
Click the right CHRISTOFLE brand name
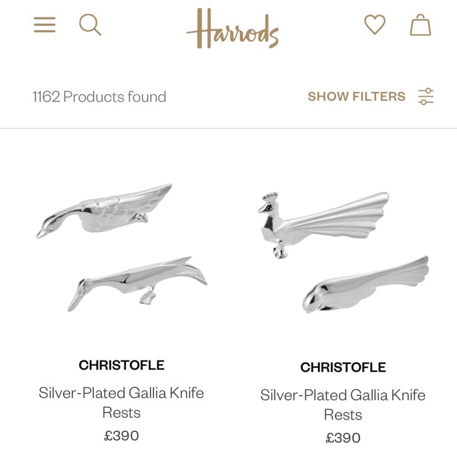343,367
